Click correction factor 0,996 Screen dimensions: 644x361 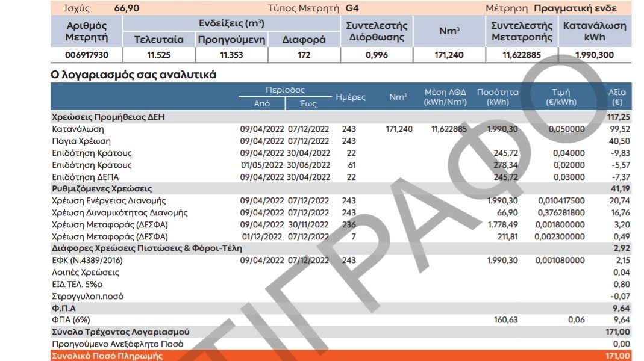[377, 55]
